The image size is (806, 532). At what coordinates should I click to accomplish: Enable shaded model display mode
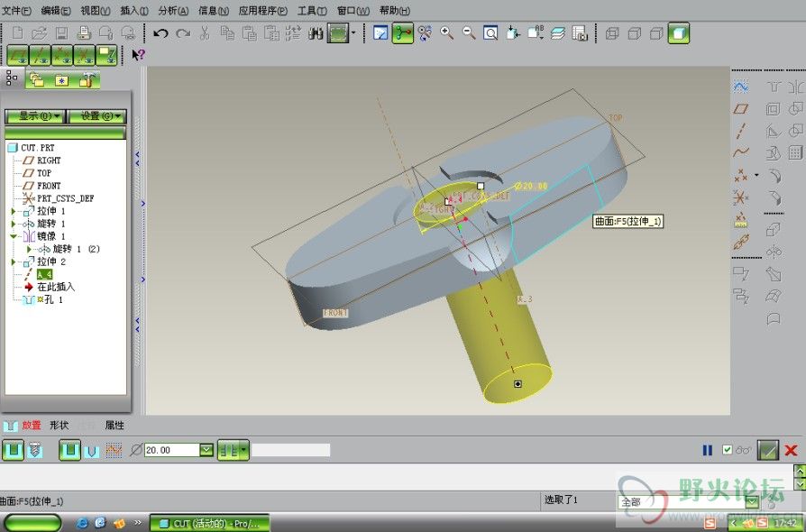coord(679,34)
